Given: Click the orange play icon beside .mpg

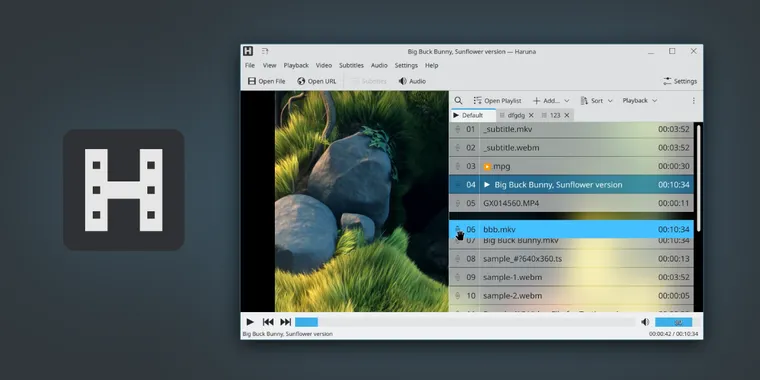Looking at the screenshot, I should tap(487, 166).
